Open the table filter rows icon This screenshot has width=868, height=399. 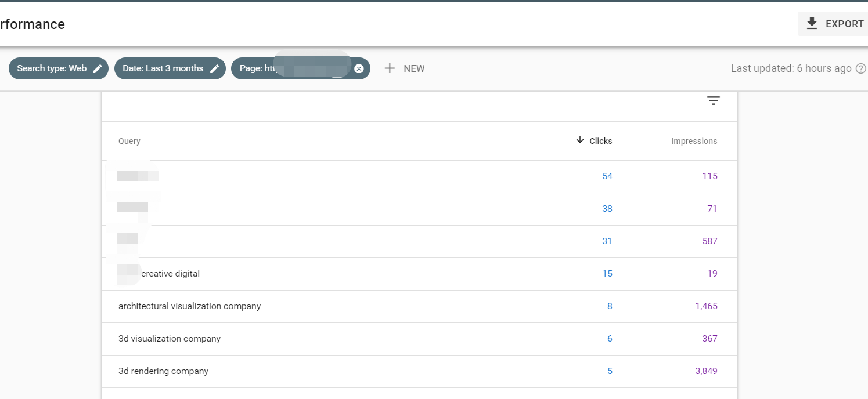(x=714, y=101)
